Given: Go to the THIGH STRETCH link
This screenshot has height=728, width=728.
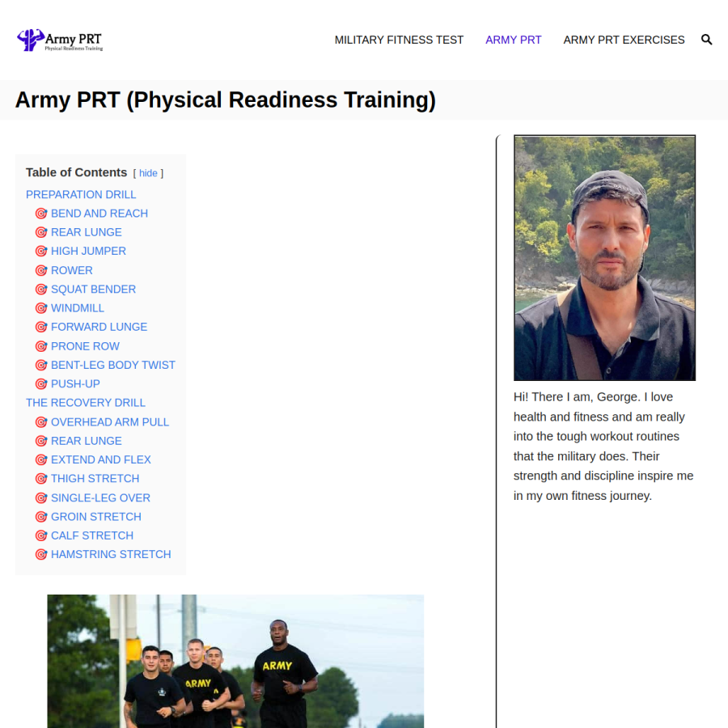Looking at the screenshot, I should (95, 479).
